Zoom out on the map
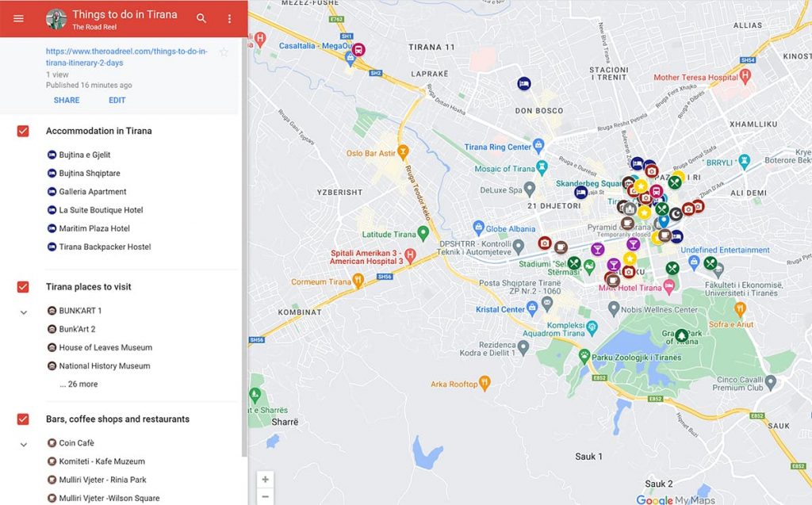 click(x=265, y=497)
